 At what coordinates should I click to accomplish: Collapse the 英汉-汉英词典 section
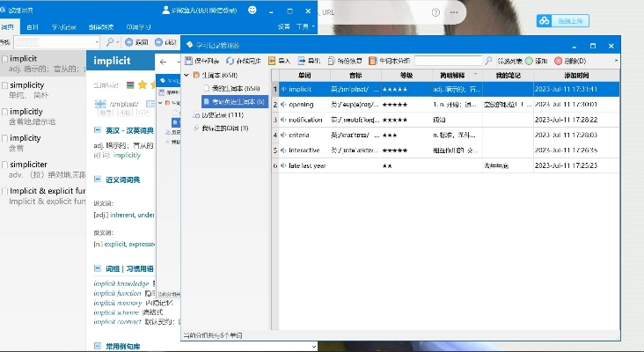(98, 130)
